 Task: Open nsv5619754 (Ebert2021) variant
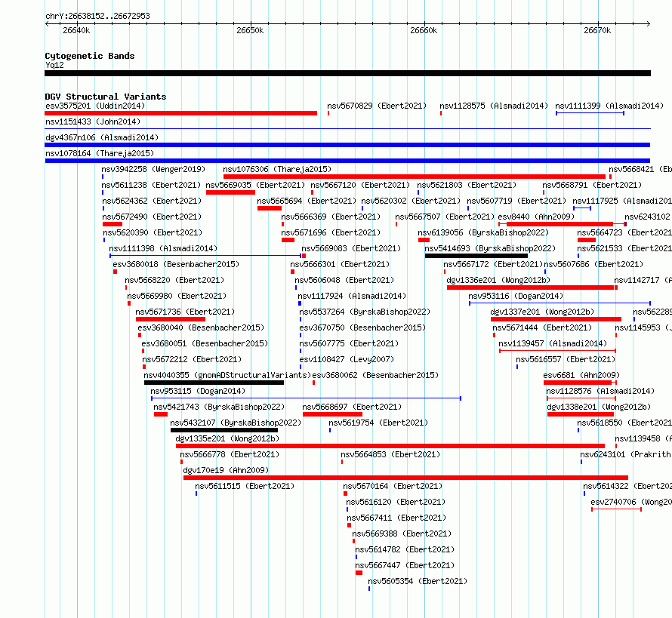point(378,423)
